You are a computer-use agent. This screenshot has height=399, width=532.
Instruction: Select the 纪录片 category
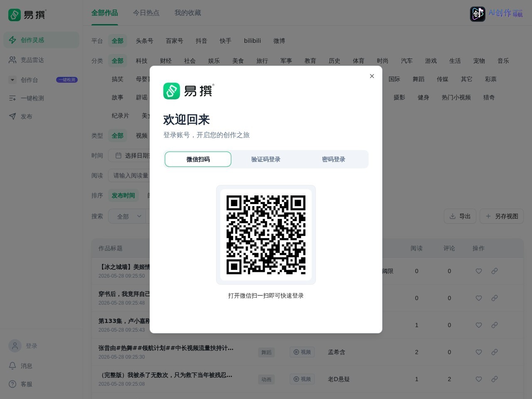121,116
